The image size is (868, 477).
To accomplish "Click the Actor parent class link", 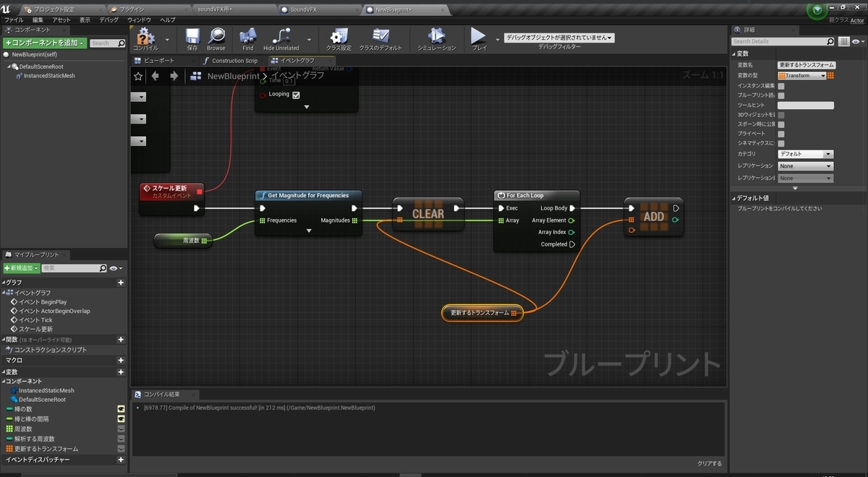I will click(x=857, y=20).
